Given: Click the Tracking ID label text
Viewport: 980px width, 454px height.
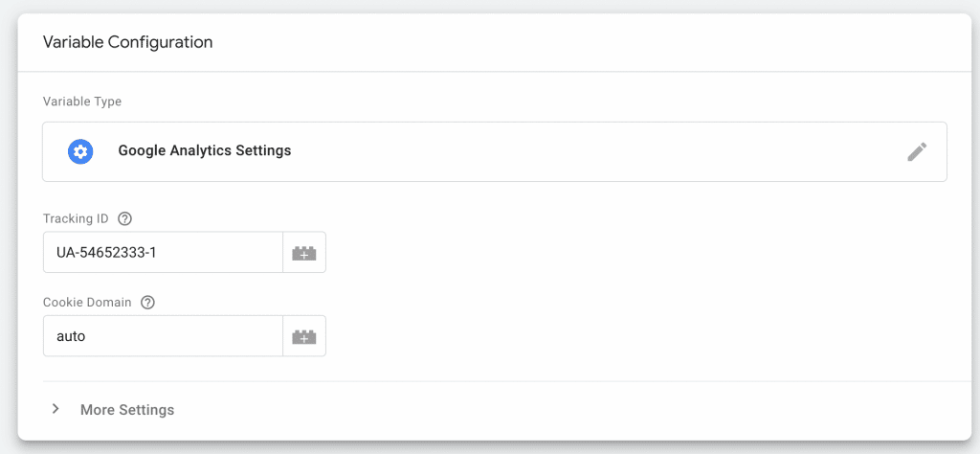Looking at the screenshot, I should pyautogui.click(x=76, y=219).
